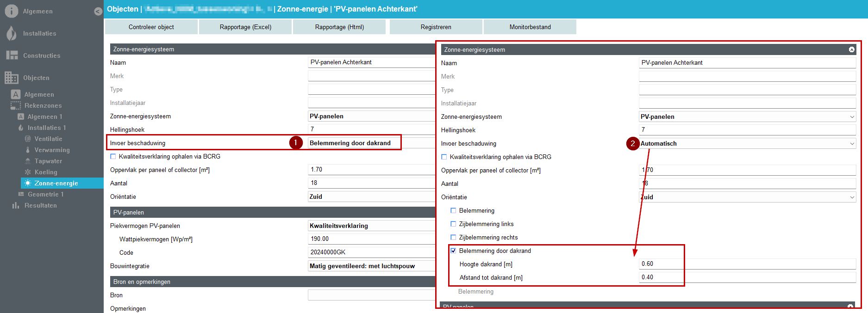The image size is (868, 313).
Task: Tick the Zijbelemmering rechts checkbox
Action: [453, 237]
